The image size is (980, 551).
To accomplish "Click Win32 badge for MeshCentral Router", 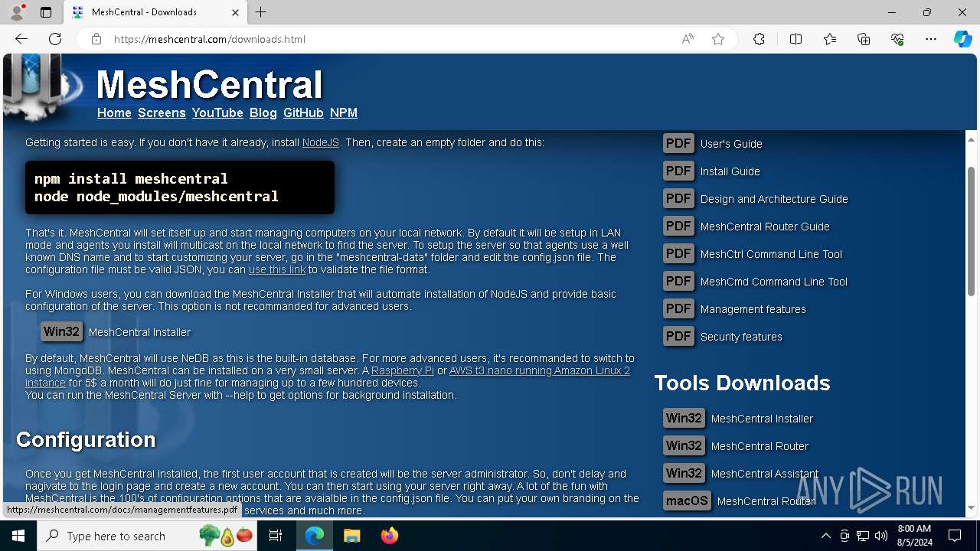I will pos(684,445).
